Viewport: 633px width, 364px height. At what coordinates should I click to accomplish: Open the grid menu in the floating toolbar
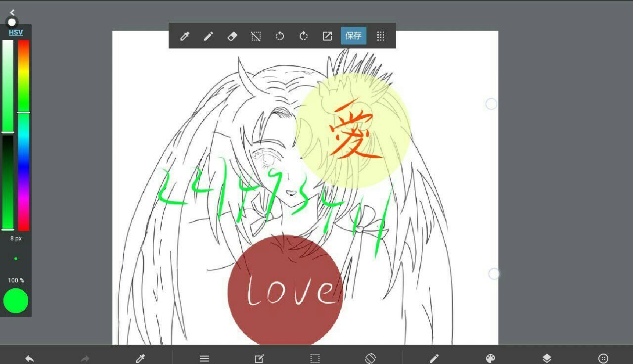(x=381, y=36)
